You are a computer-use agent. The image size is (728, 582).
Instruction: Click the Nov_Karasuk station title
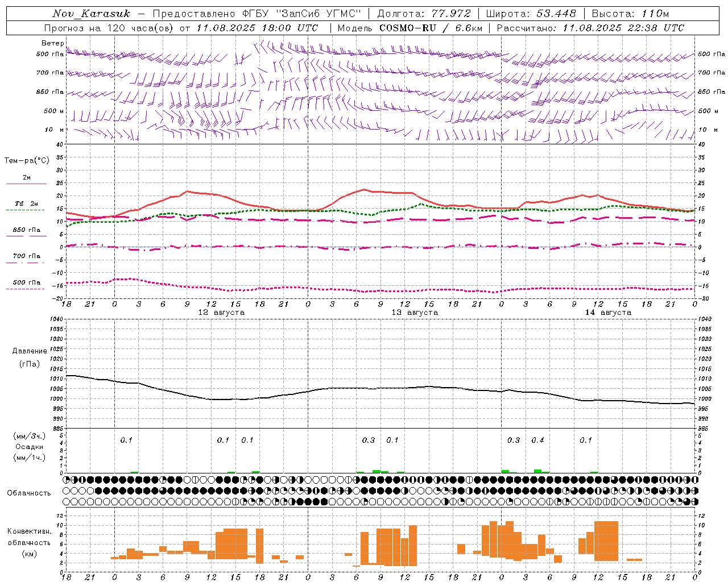(x=92, y=14)
